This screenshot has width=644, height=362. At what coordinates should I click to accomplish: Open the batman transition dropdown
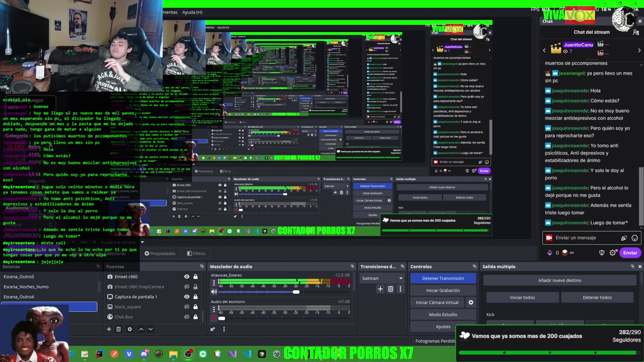[382, 278]
